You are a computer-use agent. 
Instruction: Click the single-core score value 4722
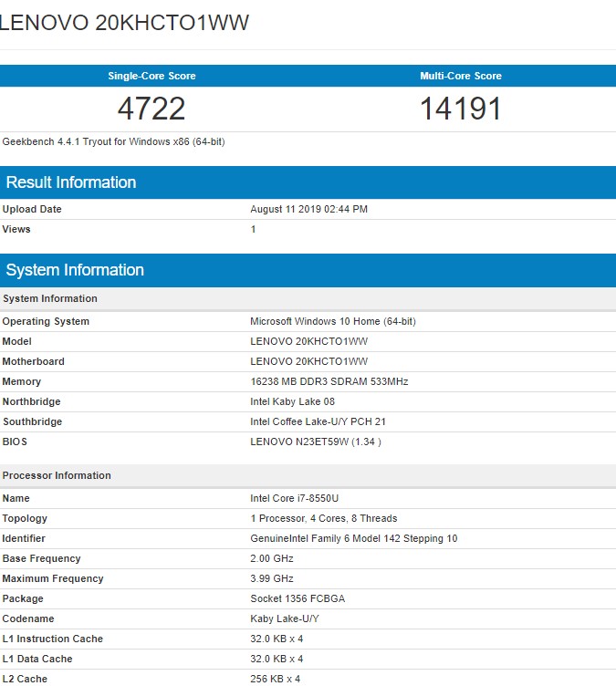tap(151, 109)
